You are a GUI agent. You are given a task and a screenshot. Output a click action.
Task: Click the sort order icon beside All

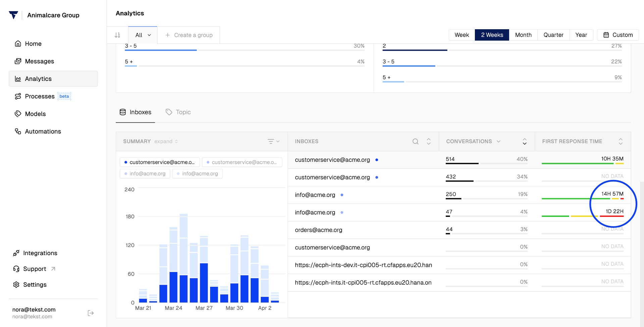tap(117, 35)
